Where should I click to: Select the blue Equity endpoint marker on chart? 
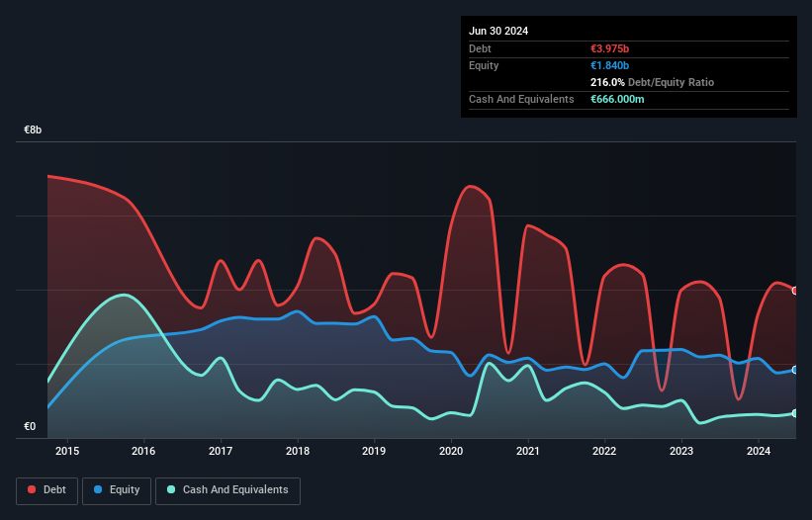pos(795,370)
